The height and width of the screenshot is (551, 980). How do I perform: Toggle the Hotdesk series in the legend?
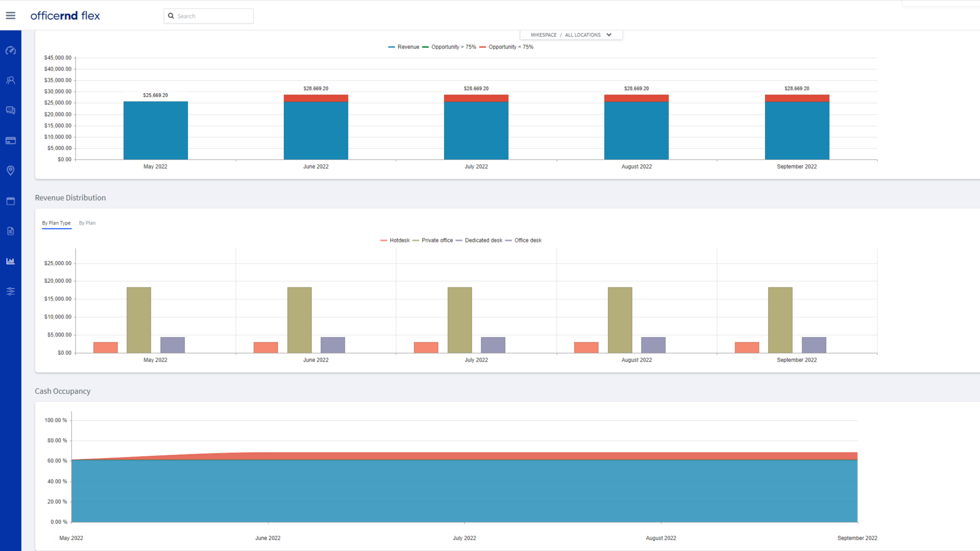pos(397,240)
